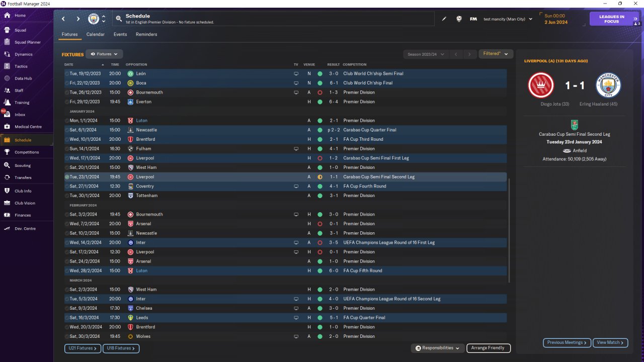Open the Medical Centre icon in sidebar
Screen dimensions: 644x362
[7, 127]
